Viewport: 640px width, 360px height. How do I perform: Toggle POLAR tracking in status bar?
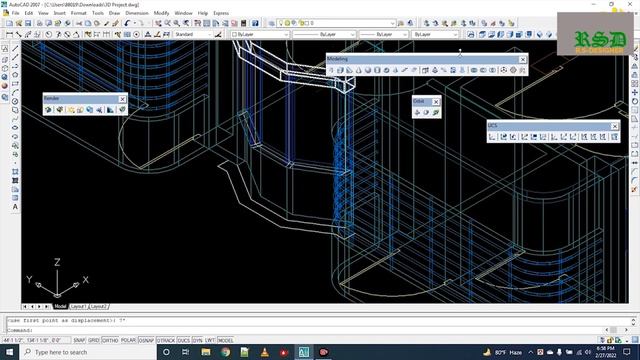128,340
